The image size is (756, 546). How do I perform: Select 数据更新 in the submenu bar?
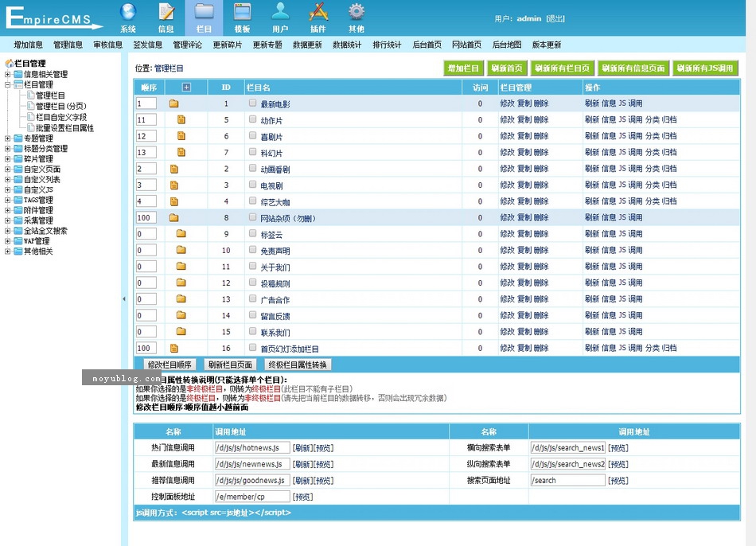click(307, 45)
